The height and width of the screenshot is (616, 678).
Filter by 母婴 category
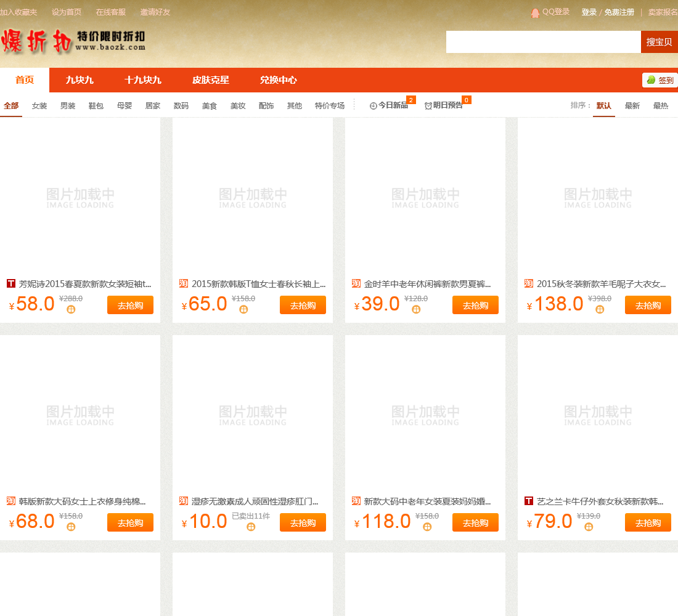[x=125, y=106]
